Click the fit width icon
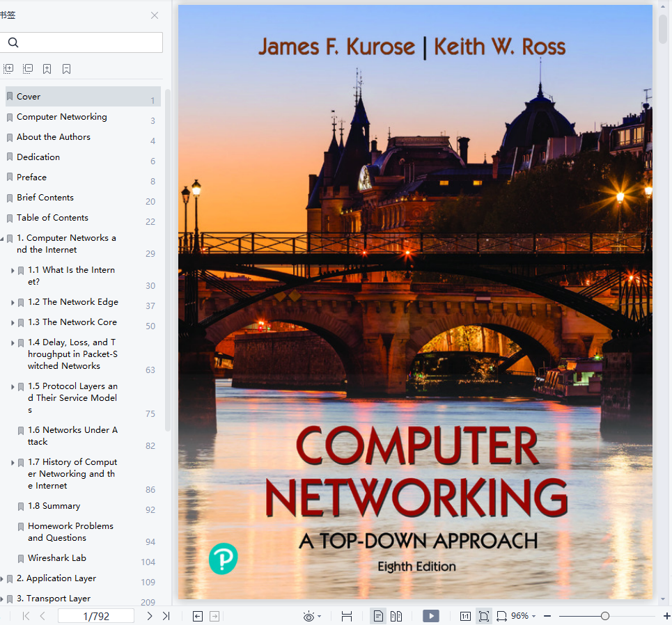 347,616
